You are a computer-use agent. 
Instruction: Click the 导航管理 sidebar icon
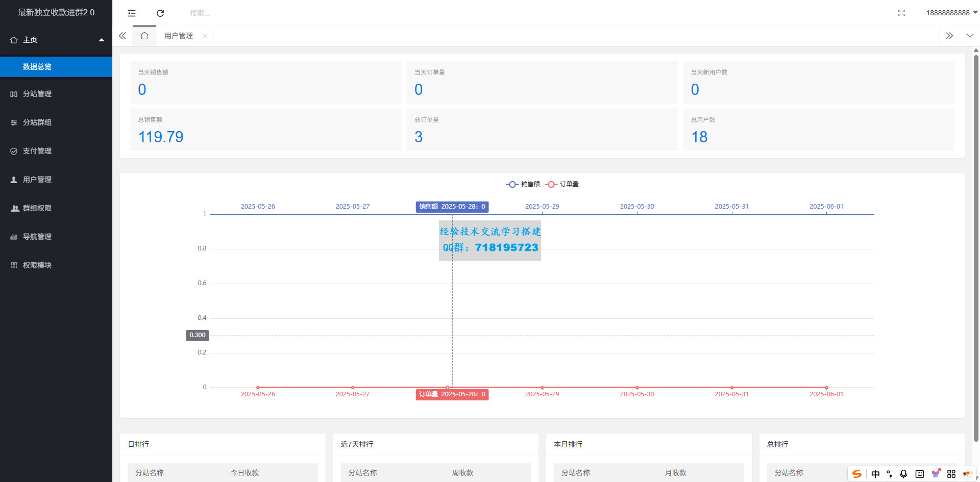(14, 237)
